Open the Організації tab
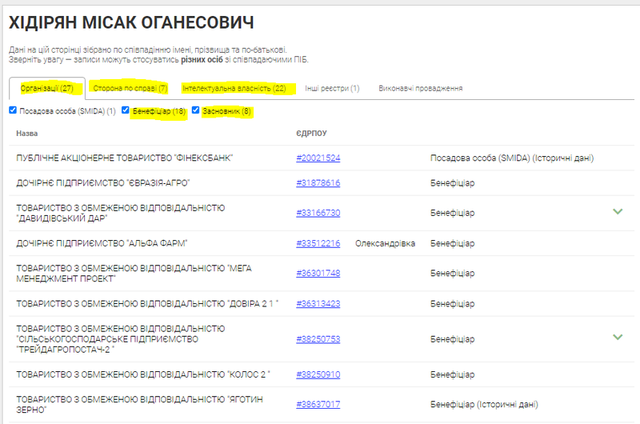This screenshot has height=424, width=640. point(46,88)
